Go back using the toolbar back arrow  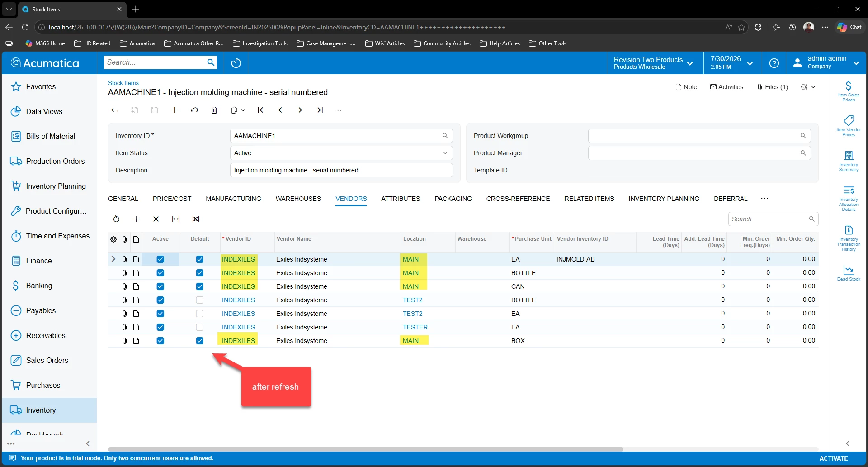pos(115,110)
